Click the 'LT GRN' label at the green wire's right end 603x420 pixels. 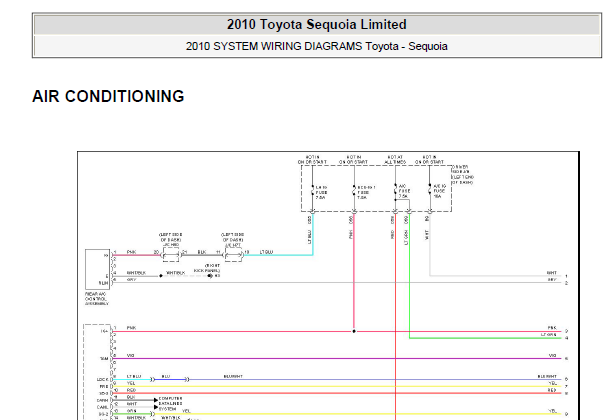(549, 335)
